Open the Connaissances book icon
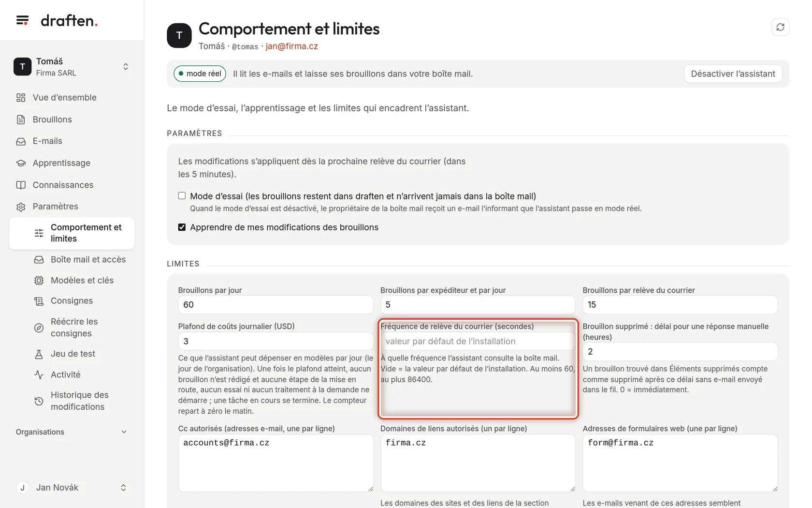Viewport: 812px width, 508px height. (x=21, y=185)
